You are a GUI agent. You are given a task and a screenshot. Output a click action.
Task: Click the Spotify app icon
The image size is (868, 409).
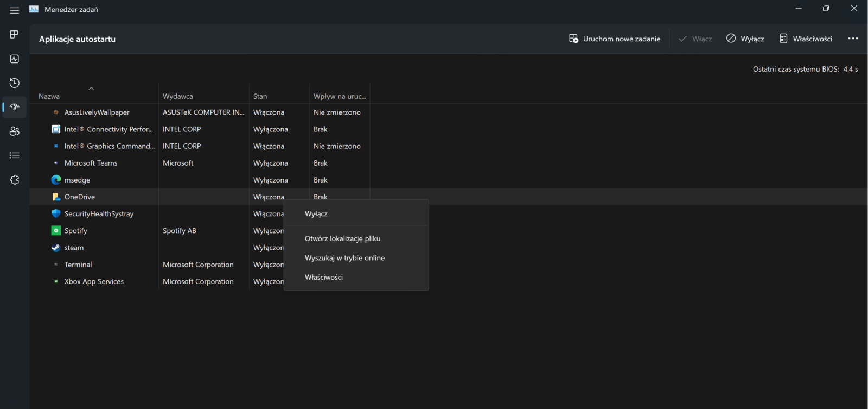56,231
